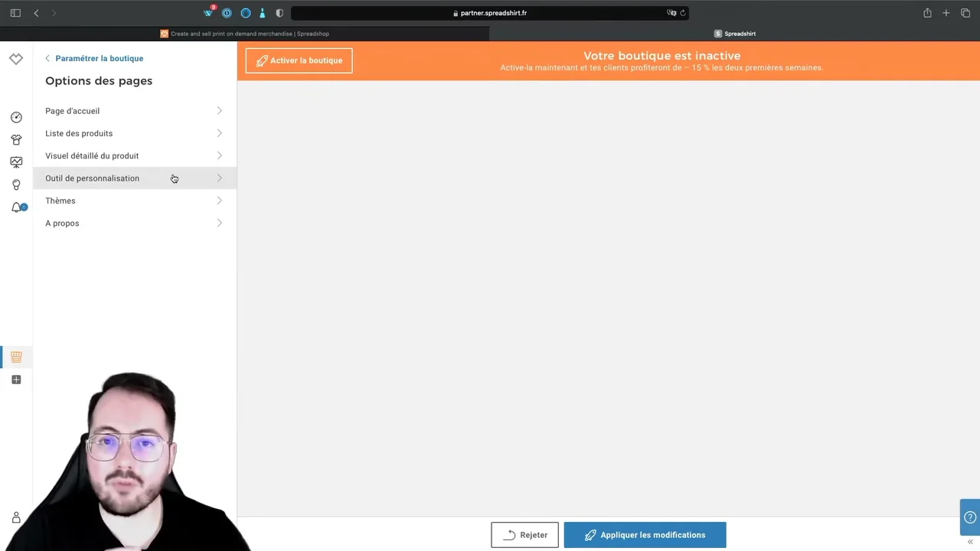Click the Rejeter button
Image resolution: width=980 pixels, height=551 pixels.
tap(524, 535)
